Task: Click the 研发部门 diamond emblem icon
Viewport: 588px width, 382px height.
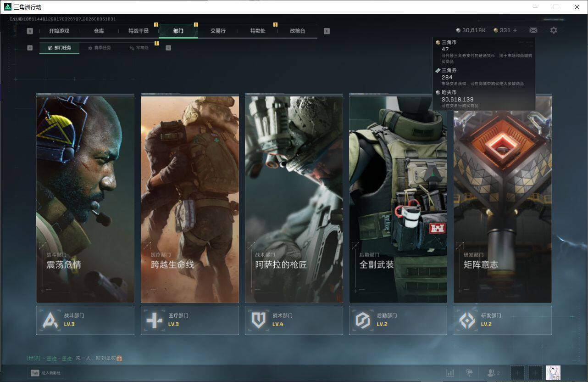Action: click(467, 320)
